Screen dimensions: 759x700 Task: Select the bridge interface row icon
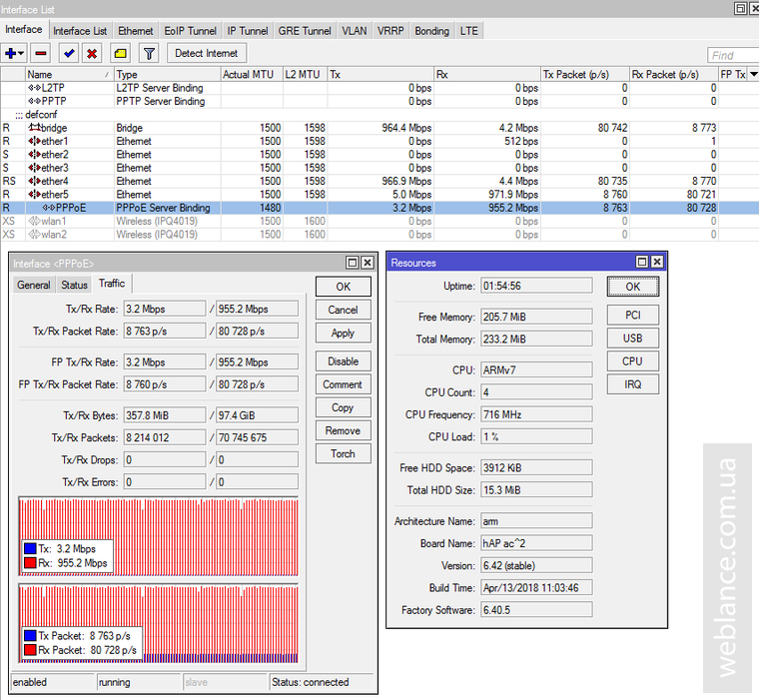point(34,128)
